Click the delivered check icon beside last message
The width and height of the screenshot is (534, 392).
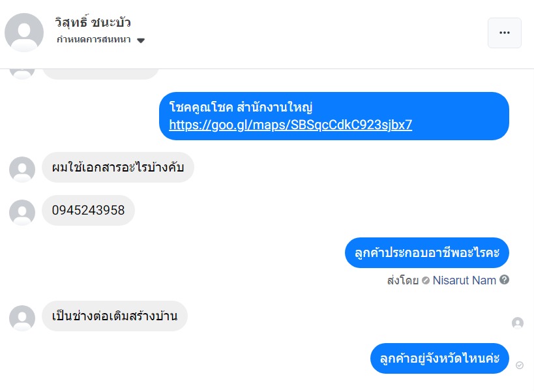[520, 365]
